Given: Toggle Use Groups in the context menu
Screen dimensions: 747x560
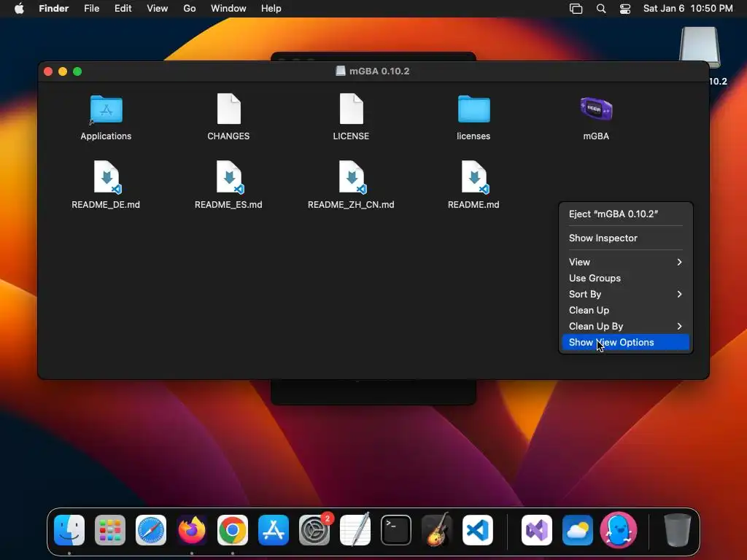Looking at the screenshot, I should coord(625,278).
